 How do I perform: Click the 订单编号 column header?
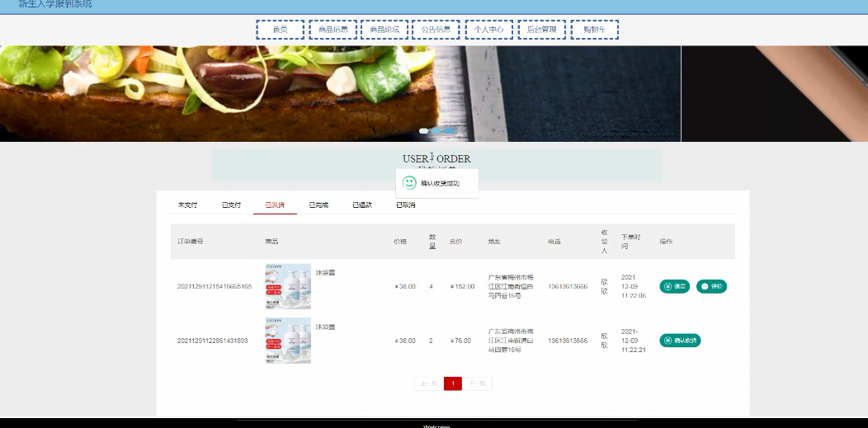point(191,242)
